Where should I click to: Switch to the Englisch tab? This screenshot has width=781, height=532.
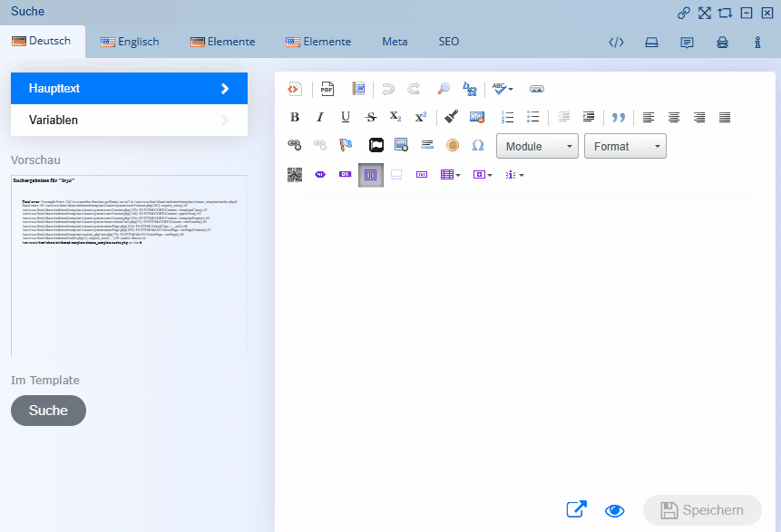[x=130, y=42]
